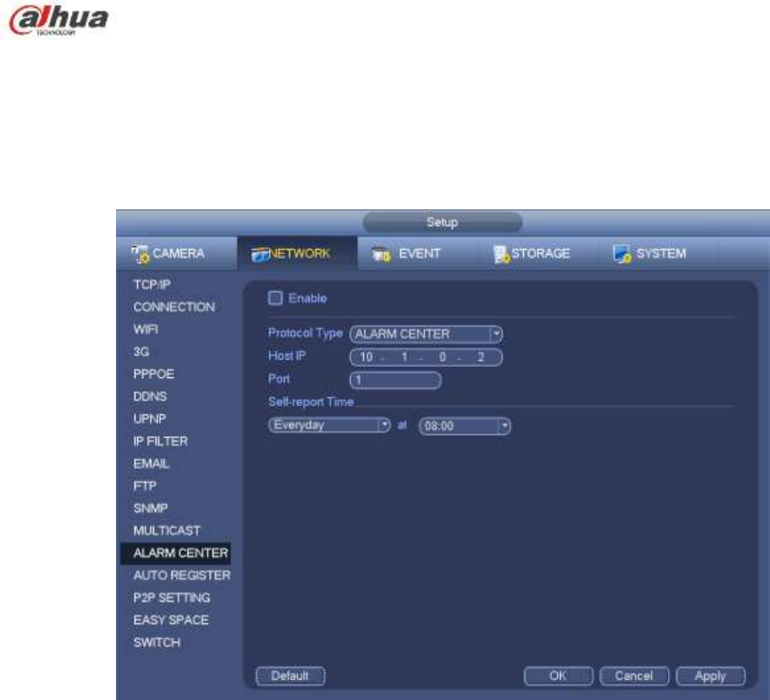Select ALARM CENTER in the sidebar
Viewport: 770px width, 700px height.
click(x=176, y=553)
